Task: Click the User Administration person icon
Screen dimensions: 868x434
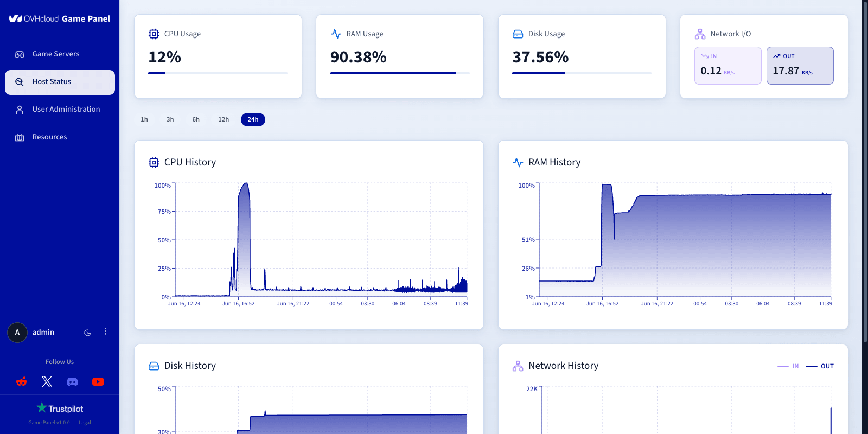Action: pyautogui.click(x=20, y=110)
